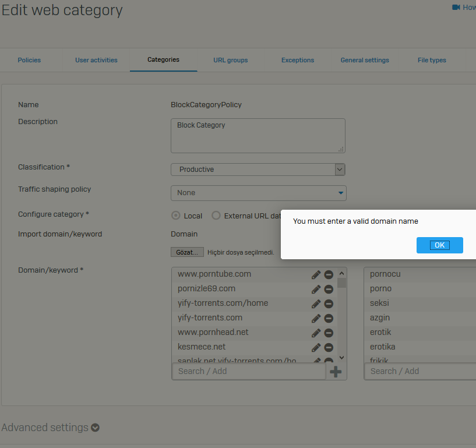476x448 pixels.
Task: Open the Exceptions tab
Action: pos(297,60)
